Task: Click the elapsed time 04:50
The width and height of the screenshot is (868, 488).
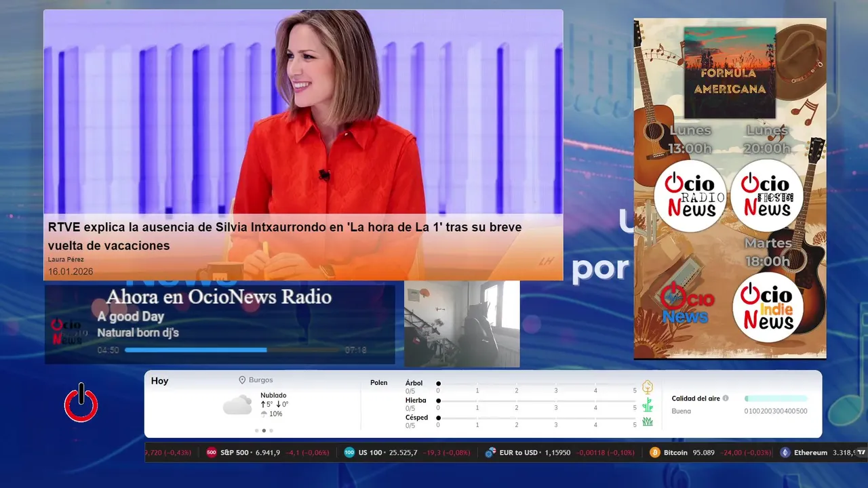Action: [108, 350]
